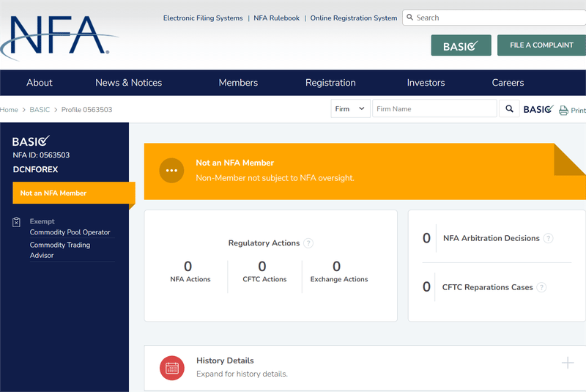
Task: Click the CFTC Actions count
Action: click(262, 266)
